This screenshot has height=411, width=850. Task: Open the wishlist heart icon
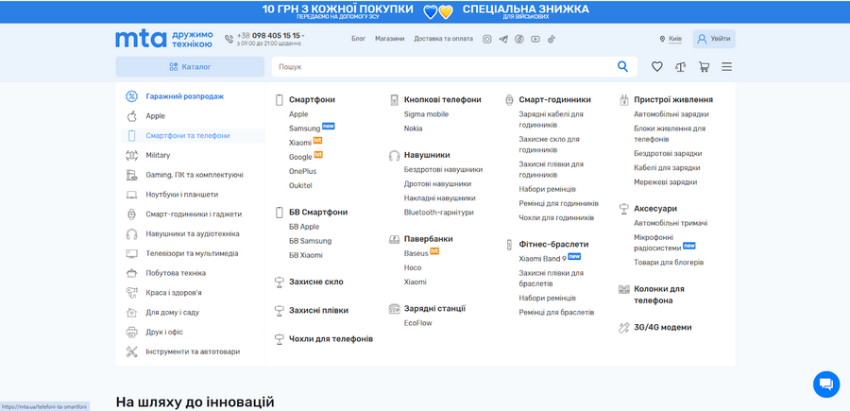coord(657,67)
